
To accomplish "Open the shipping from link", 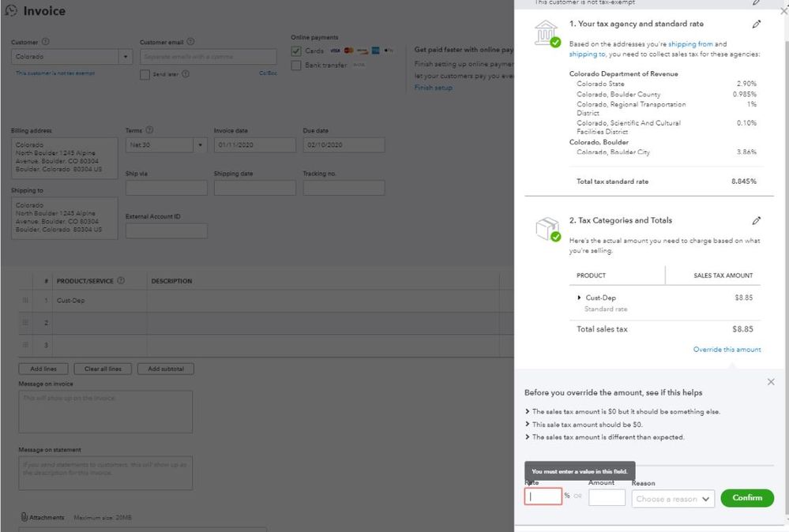I will click(690, 44).
